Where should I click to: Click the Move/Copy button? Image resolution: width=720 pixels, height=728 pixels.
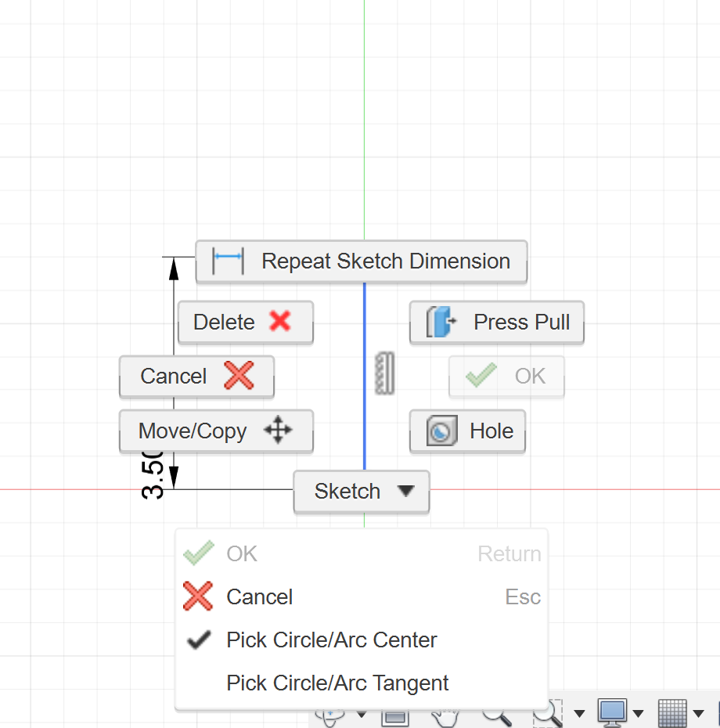coord(216,431)
